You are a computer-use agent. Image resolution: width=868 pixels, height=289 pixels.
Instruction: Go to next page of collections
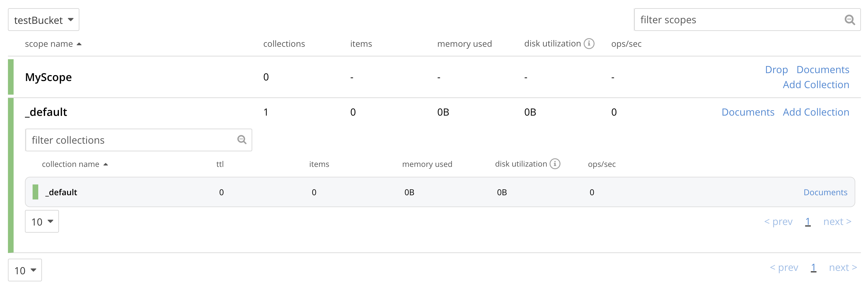click(837, 222)
